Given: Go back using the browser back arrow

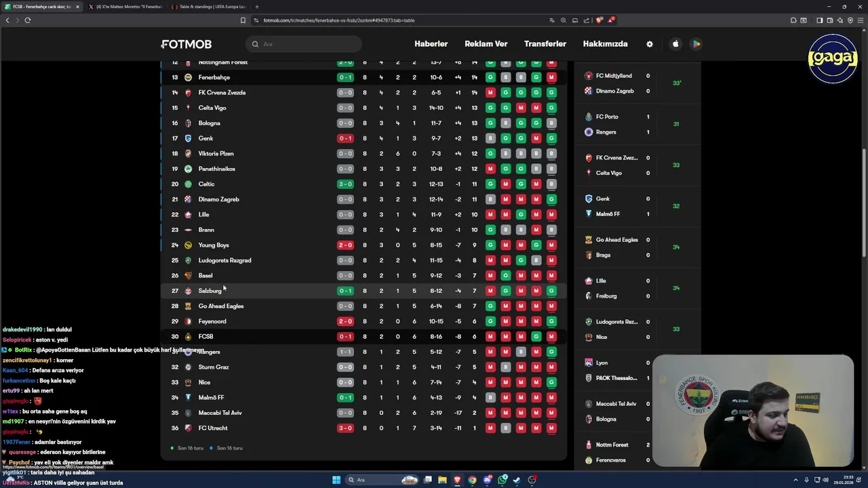Looking at the screenshot, I should tap(7, 20).
